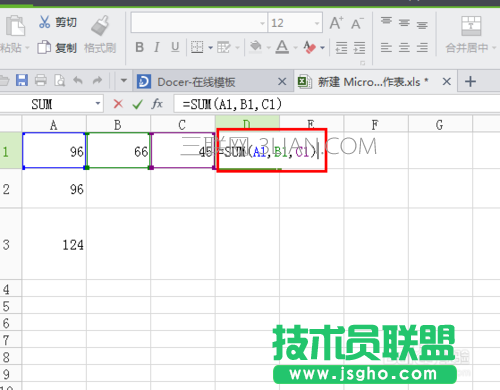Decrease font size with A-
The image size is (500, 390).
coord(357,23)
